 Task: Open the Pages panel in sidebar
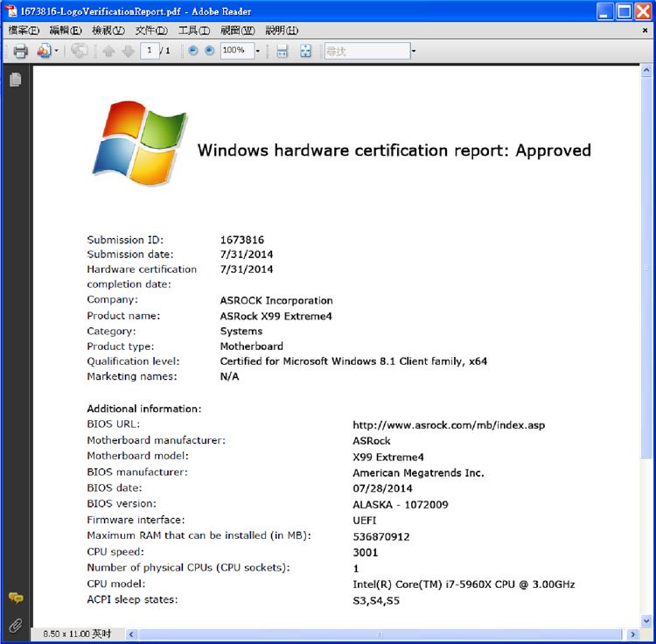coord(15,80)
